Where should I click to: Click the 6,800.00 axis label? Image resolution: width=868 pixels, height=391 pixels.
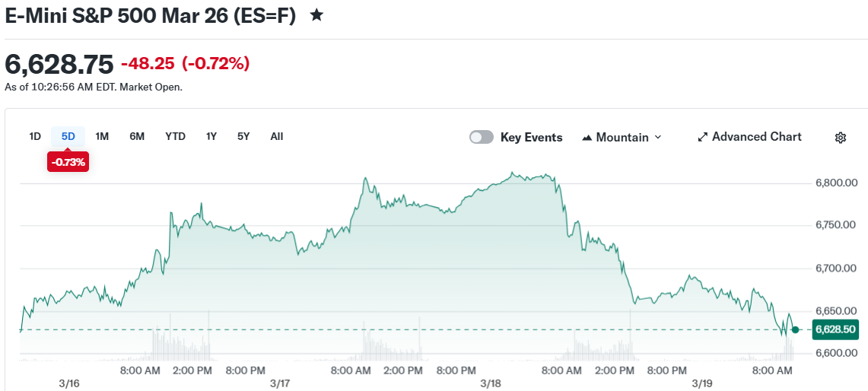pos(837,183)
